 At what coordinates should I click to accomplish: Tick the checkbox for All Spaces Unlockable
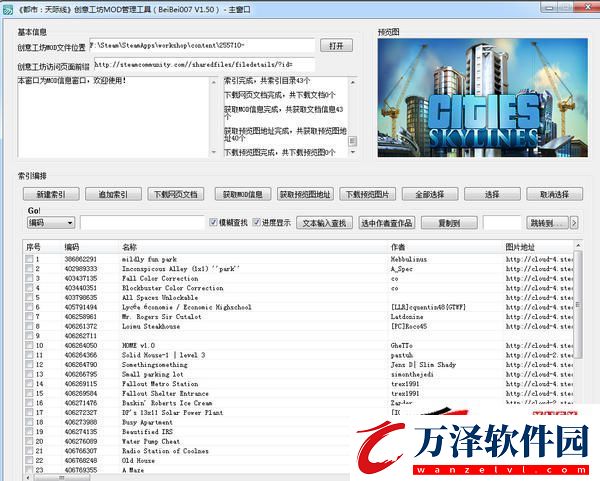pos(29,297)
